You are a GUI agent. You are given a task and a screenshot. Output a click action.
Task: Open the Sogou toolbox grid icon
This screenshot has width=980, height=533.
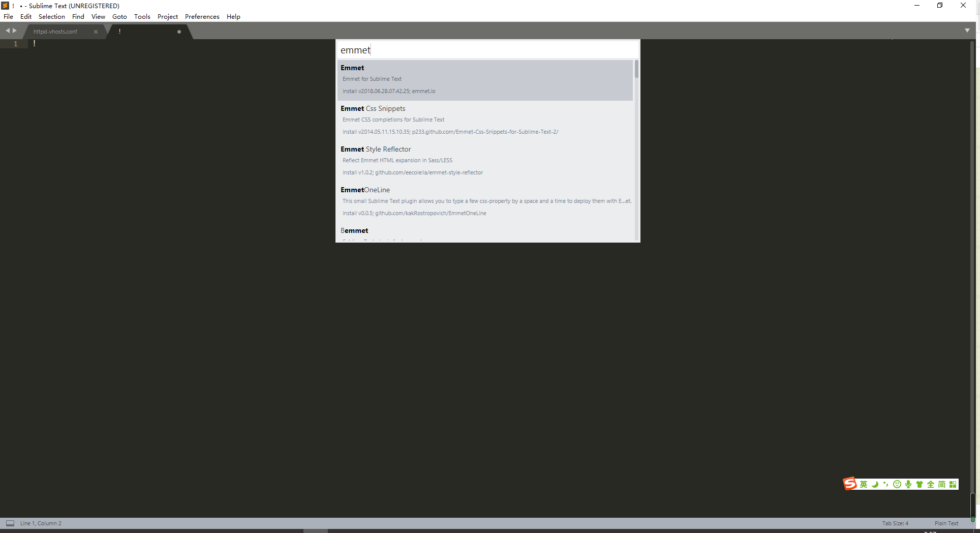tap(953, 484)
